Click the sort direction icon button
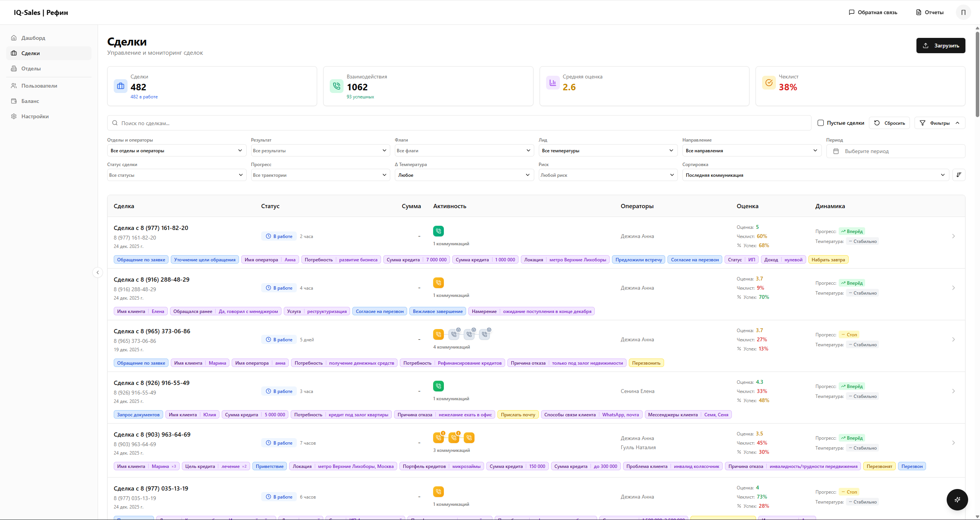The image size is (980, 520). pyautogui.click(x=959, y=175)
